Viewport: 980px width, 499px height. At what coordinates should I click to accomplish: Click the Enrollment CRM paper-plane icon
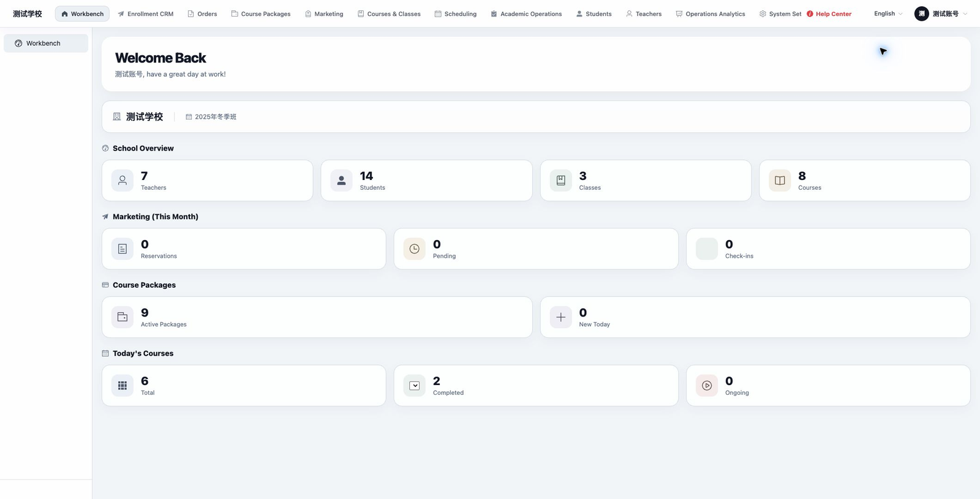121,13
